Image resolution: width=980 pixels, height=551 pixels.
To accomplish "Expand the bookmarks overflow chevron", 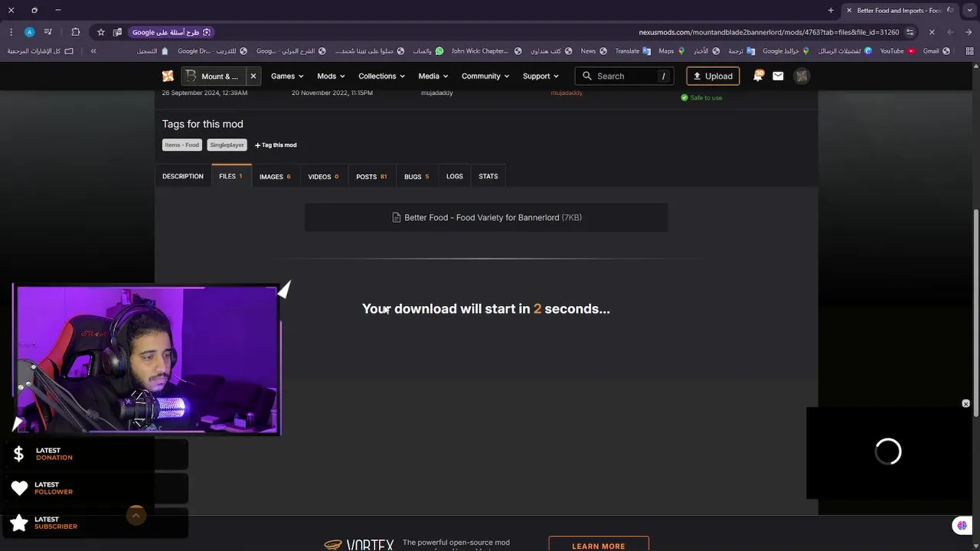I will [x=93, y=51].
